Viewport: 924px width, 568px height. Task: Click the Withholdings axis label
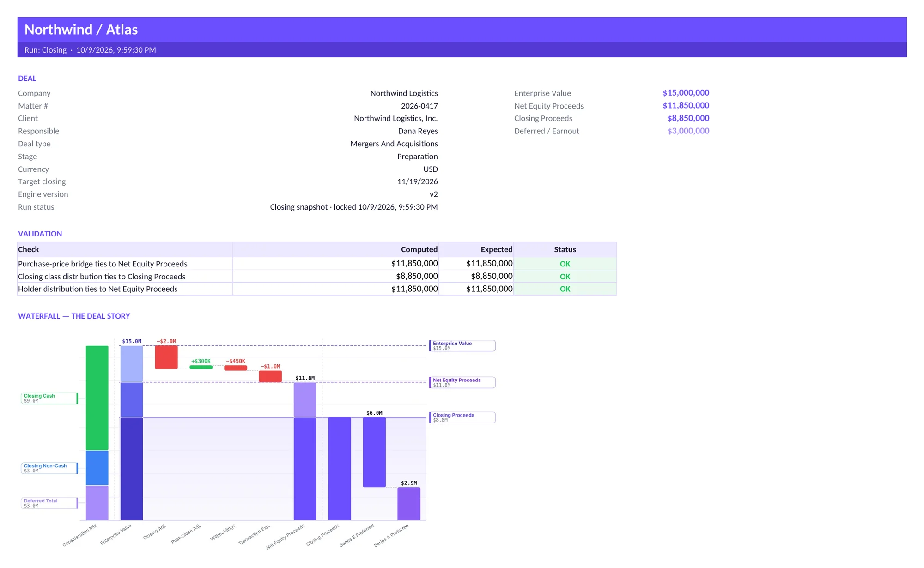pos(223,532)
